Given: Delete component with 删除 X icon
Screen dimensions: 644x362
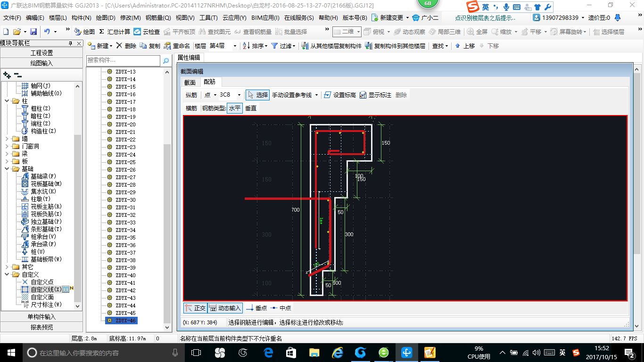Looking at the screenshot, I should 126,46.
